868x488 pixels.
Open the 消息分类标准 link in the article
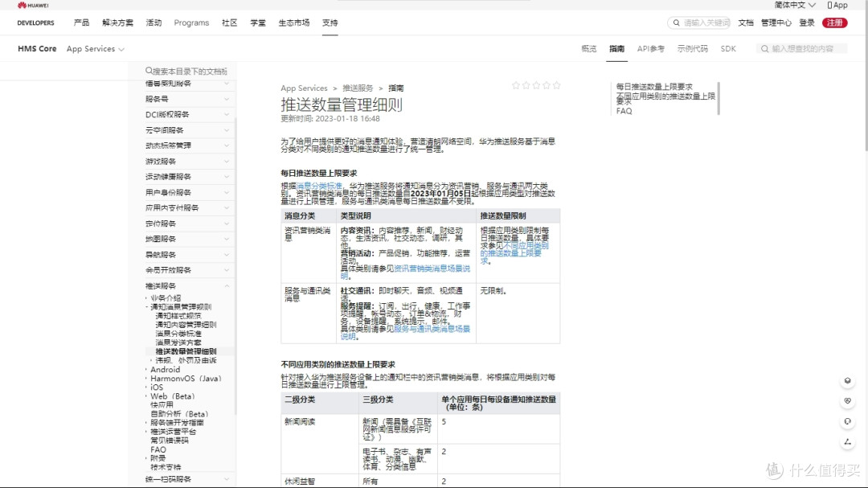(x=321, y=186)
